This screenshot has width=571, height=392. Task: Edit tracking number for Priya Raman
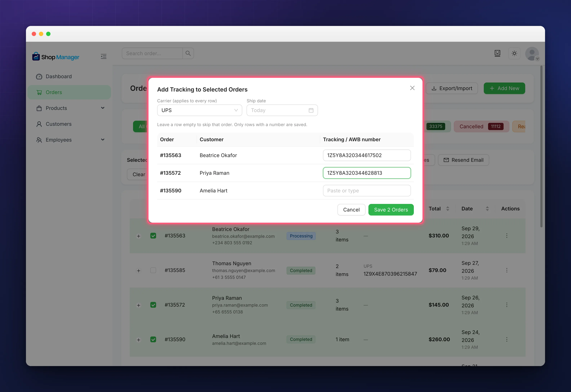[367, 173]
